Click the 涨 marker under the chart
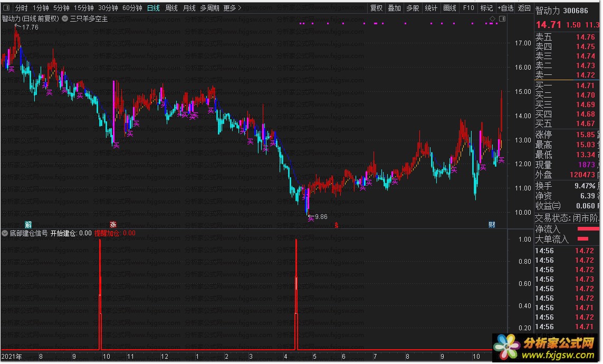603x364 pixels. point(113,225)
